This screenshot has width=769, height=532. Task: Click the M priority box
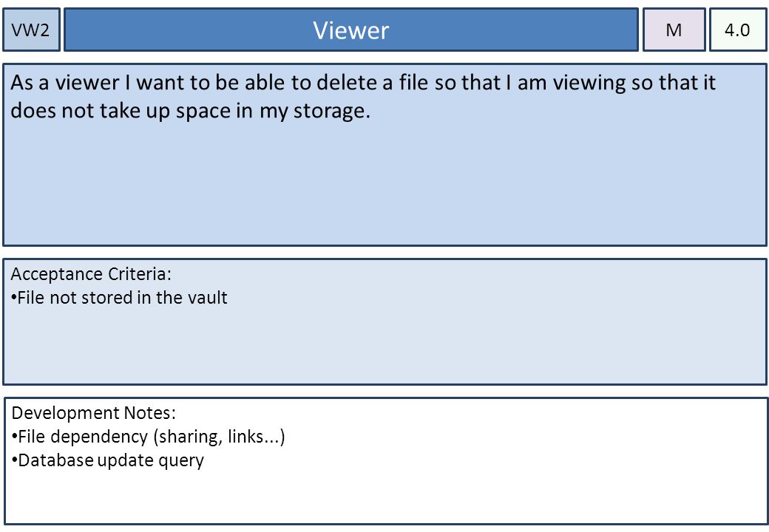(674, 30)
